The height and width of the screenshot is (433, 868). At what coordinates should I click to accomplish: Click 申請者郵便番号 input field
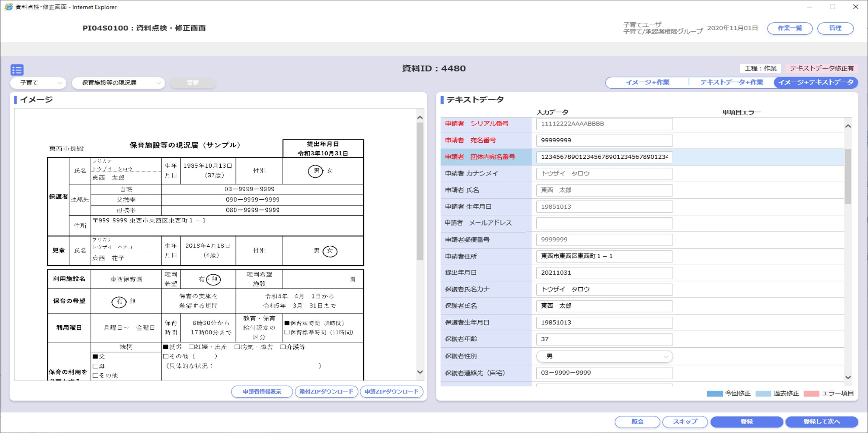coord(604,240)
